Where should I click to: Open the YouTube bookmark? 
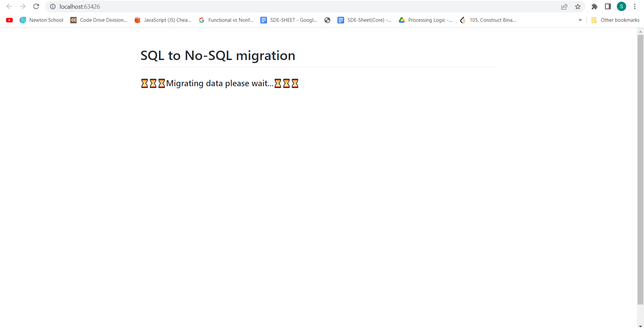point(9,20)
